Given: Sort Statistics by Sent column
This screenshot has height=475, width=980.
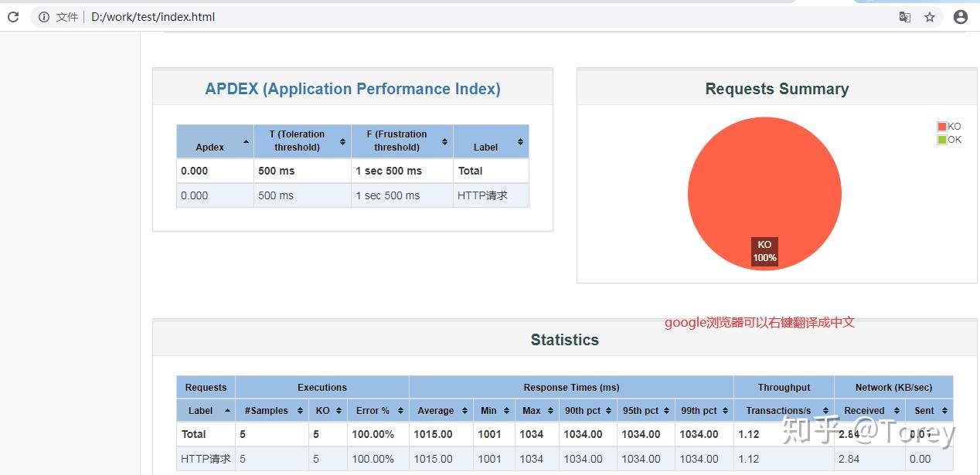Looking at the screenshot, I should 929,410.
